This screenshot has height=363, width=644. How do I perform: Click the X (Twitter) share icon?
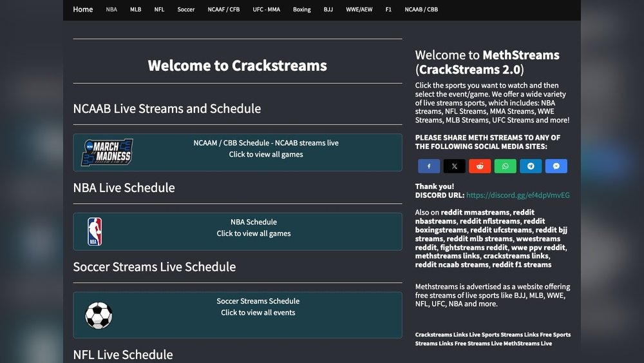click(x=454, y=166)
